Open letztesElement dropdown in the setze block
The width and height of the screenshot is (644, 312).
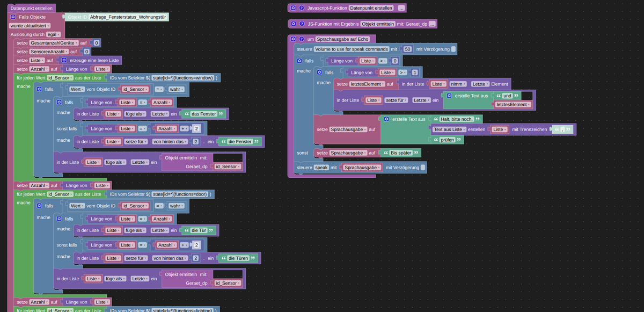click(367, 84)
